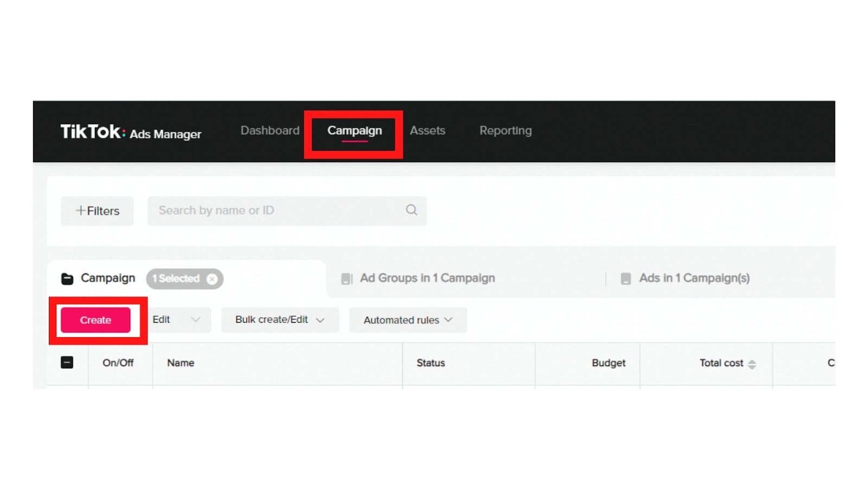Click the Budget column header
The image size is (868, 488).
click(609, 363)
